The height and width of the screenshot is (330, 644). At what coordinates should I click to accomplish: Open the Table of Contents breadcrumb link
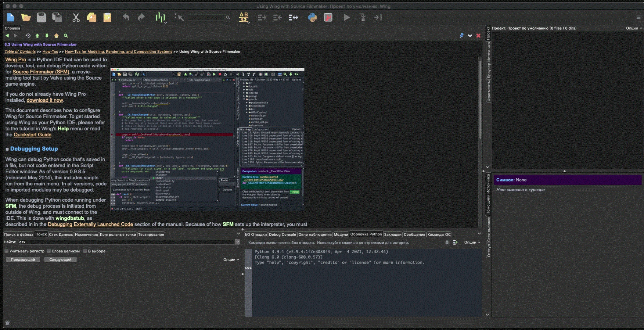(20, 52)
